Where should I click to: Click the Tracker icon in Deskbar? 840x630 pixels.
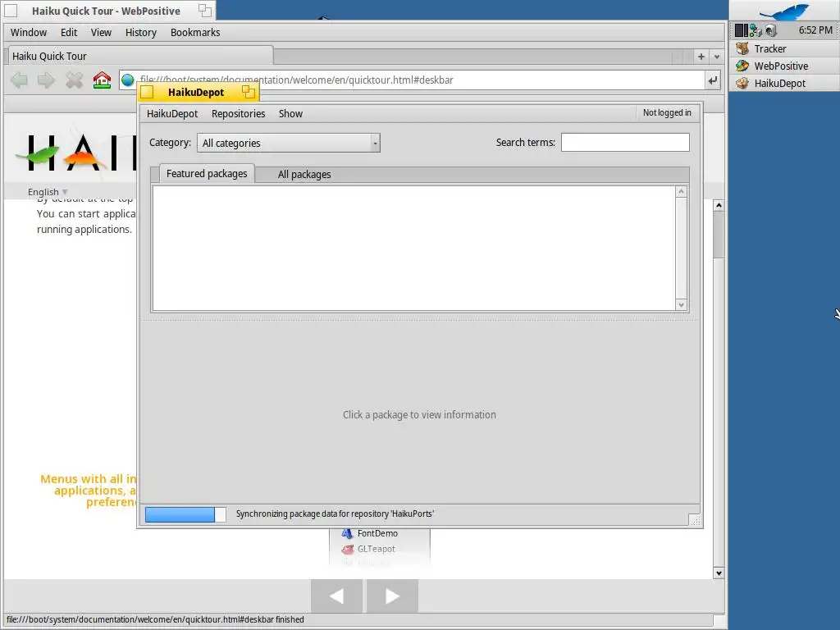coord(742,48)
